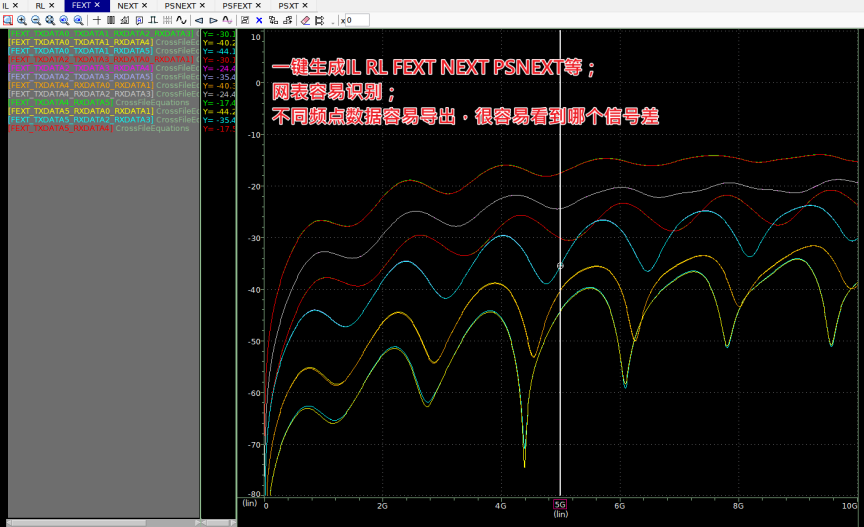Screen dimensions: 864x527
Task: Click the 5G cursor marker on x-axis
Action: (560, 504)
